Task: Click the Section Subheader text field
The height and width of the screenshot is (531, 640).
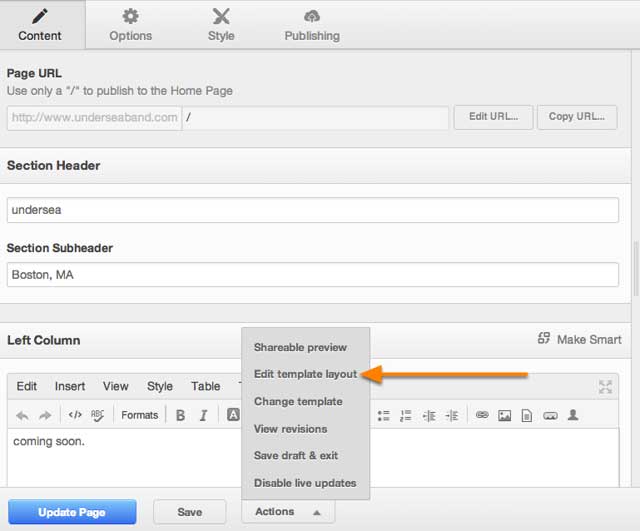Action: [312, 274]
